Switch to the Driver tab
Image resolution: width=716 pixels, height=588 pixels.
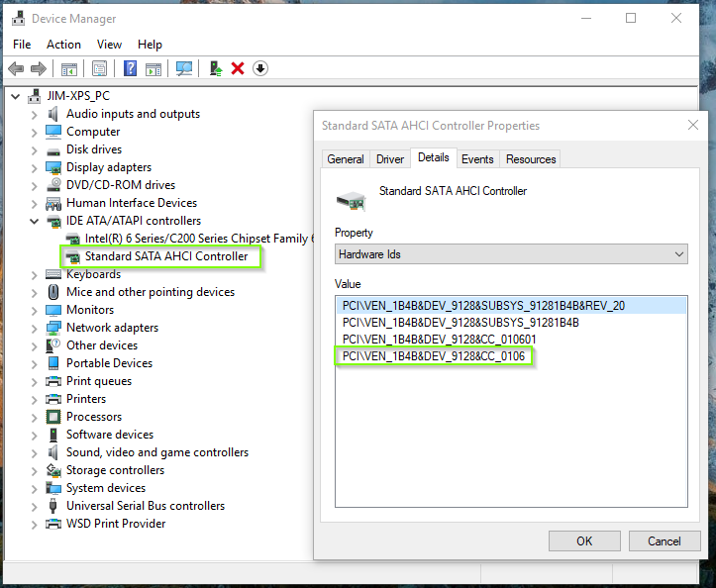pyautogui.click(x=390, y=159)
